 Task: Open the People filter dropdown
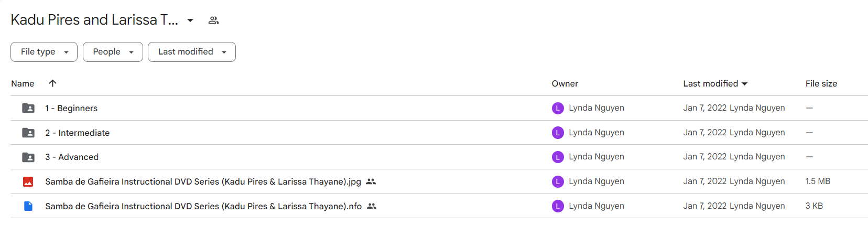[x=113, y=52]
